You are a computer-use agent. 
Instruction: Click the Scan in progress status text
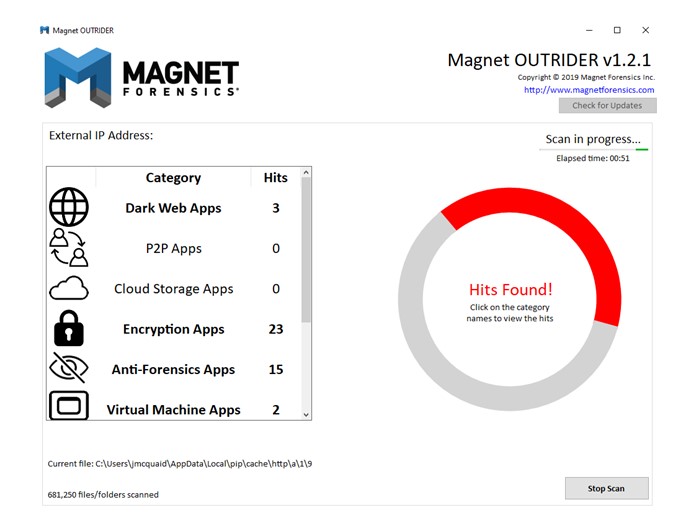pyautogui.click(x=593, y=139)
